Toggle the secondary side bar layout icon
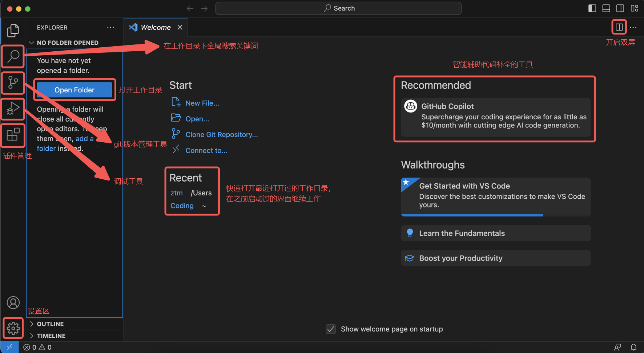This screenshot has height=353, width=644. tap(620, 8)
